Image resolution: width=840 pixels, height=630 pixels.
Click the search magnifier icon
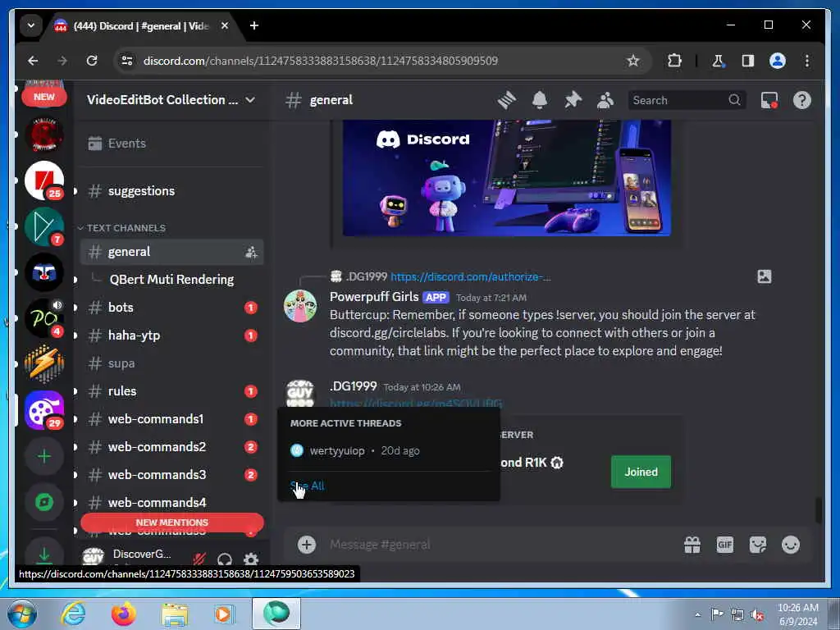coord(734,100)
